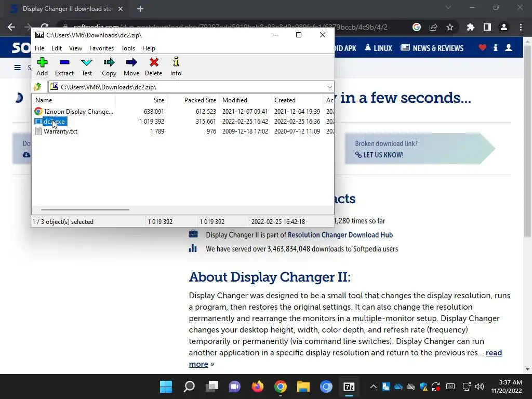This screenshot has height=399, width=532.
Task: Open the Softpedia hamburger menu
Action: 17,68
